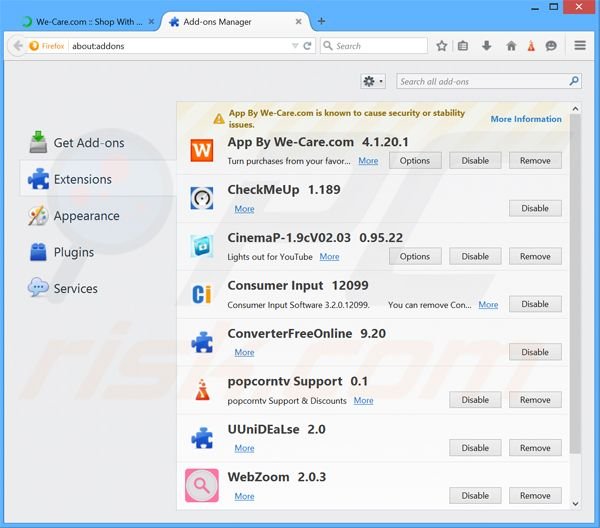Open a new tab with plus button
The height and width of the screenshot is (528, 600).
[321, 21]
